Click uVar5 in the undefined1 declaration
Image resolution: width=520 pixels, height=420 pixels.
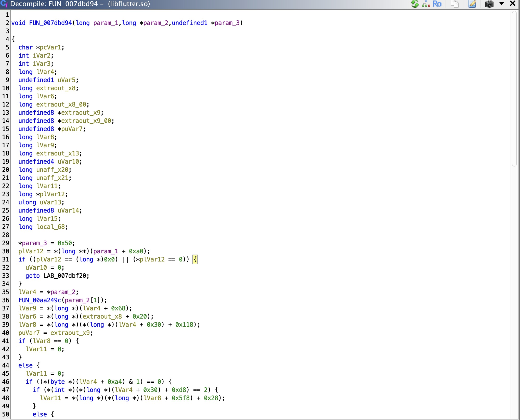[x=67, y=80]
